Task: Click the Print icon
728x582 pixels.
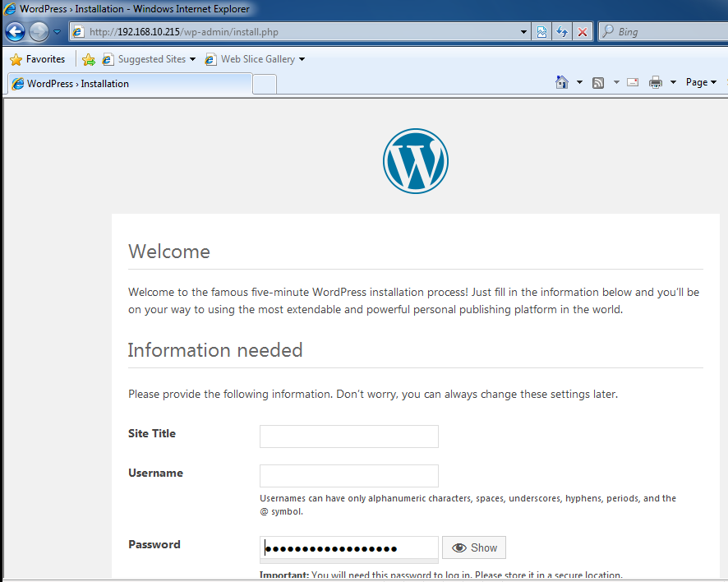Action: click(656, 82)
